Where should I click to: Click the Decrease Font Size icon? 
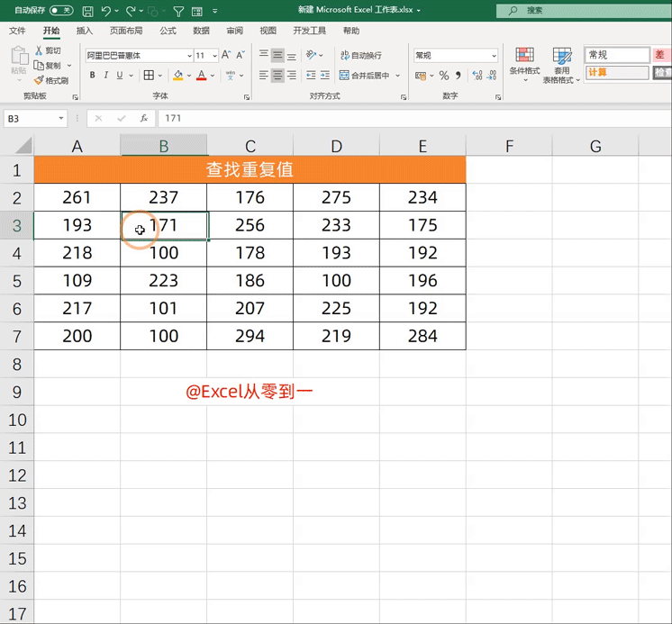click(241, 55)
